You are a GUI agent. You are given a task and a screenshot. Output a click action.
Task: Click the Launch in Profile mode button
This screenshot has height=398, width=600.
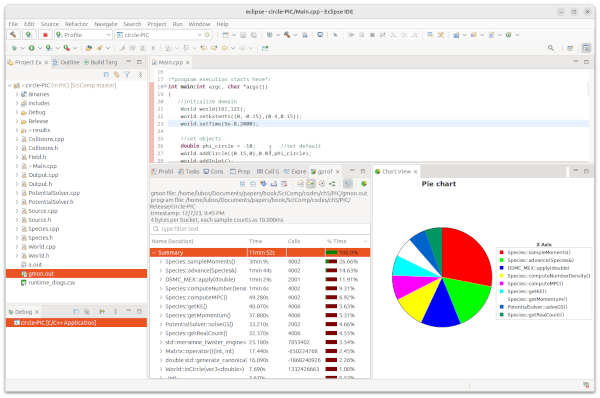tap(29, 35)
